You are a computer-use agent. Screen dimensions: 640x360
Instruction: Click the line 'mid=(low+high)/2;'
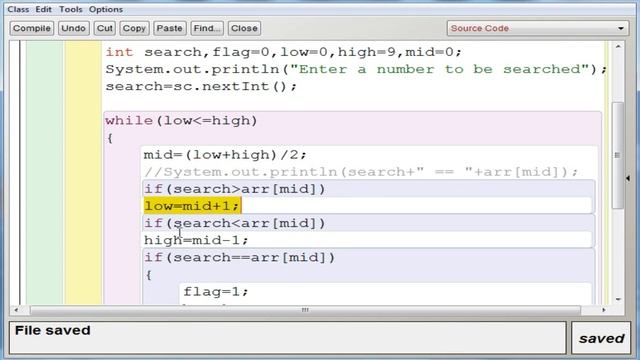click(x=225, y=155)
